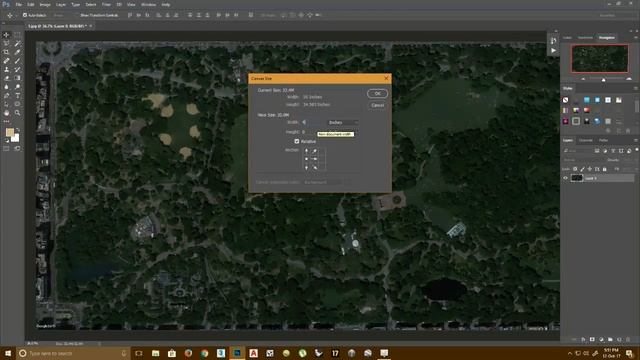Image resolution: width=640 pixels, height=360 pixels.
Task: Select the Pen tool
Action: pos(6,96)
